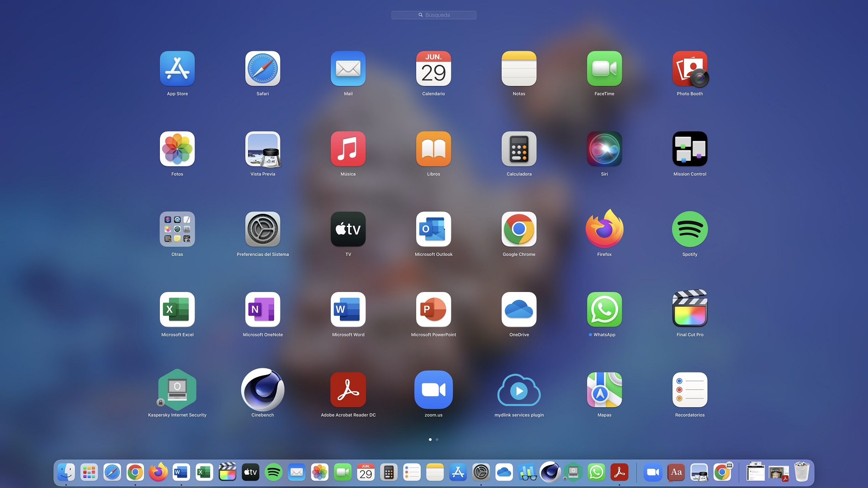Activate the Siri app icon
Screen dimensions: 868x488
(x=604, y=149)
